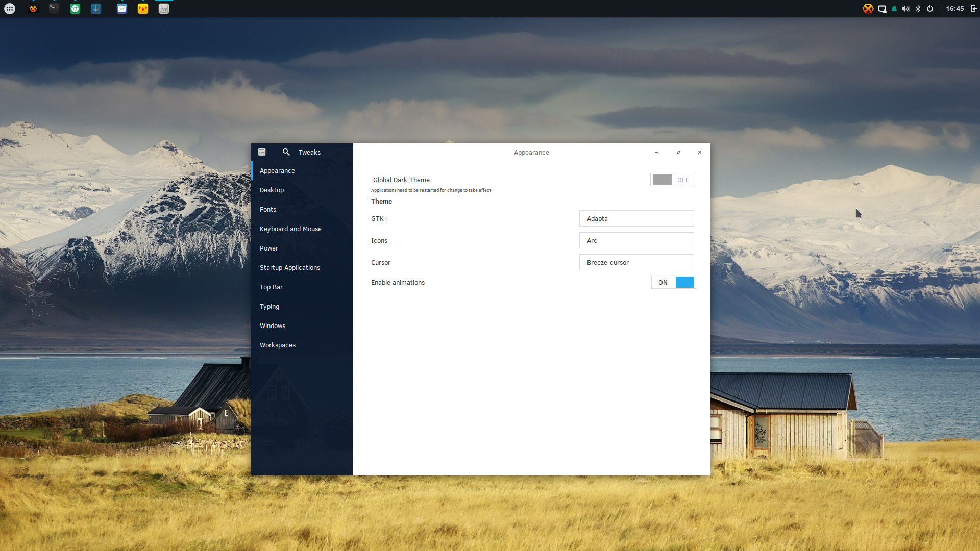
Task: Click the GTK+ label
Action: [379, 219]
